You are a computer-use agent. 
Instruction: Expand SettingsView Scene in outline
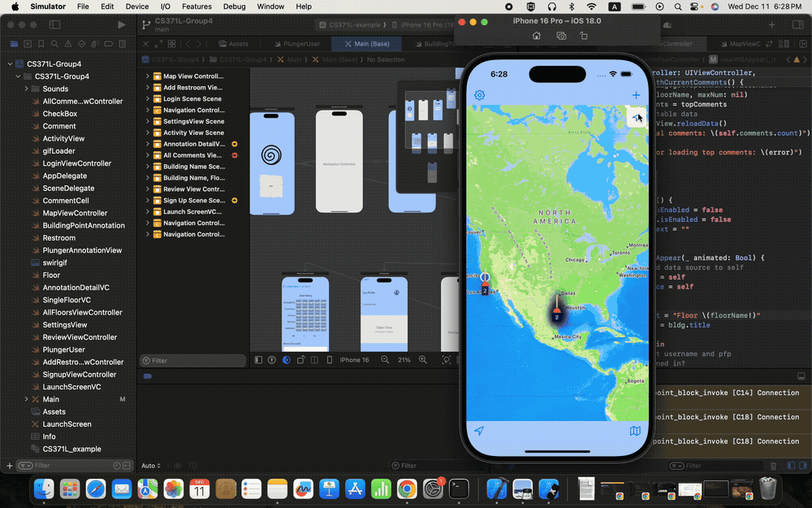[x=147, y=121]
